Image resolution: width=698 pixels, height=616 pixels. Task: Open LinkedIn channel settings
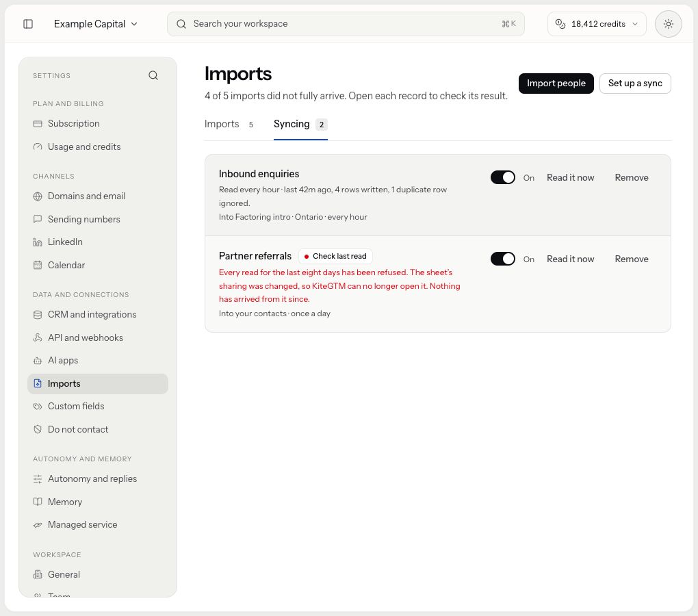coord(97,242)
